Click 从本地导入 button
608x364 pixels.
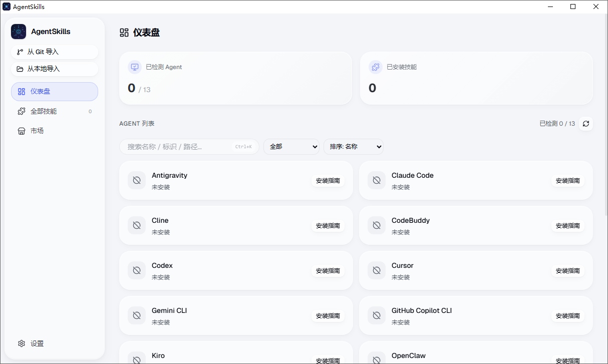click(x=54, y=69)
